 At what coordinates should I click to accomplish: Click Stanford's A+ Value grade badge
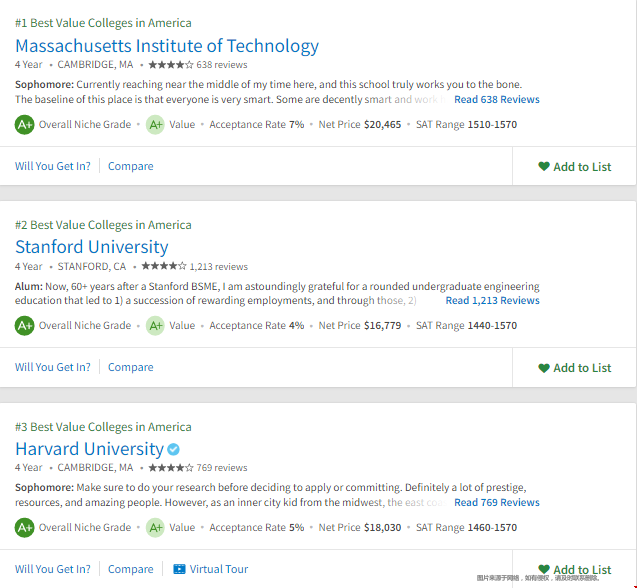pyautogui.click(x=155, y=325)
